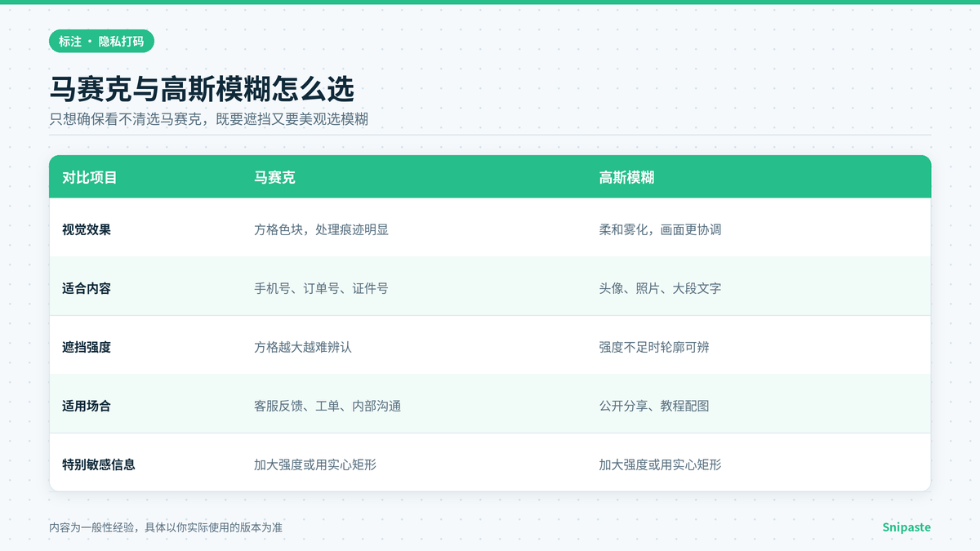Select the 适用场合 row label
This screenshot has height=551, width=980.
pos(87,406)
